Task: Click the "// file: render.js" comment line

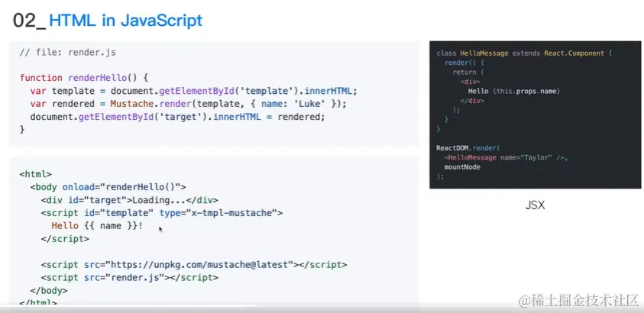Action: tap(68, 53)
